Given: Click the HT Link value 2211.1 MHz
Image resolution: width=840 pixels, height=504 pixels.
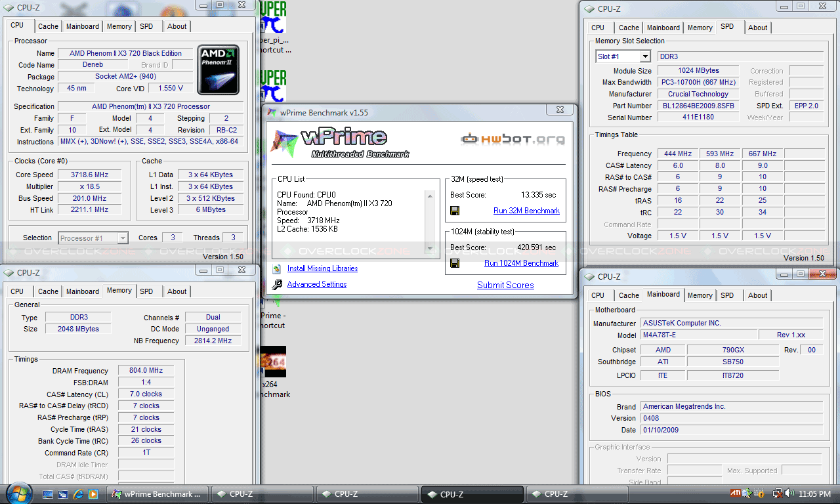Looking at the screenshot, I should click(x=89, y=209).
